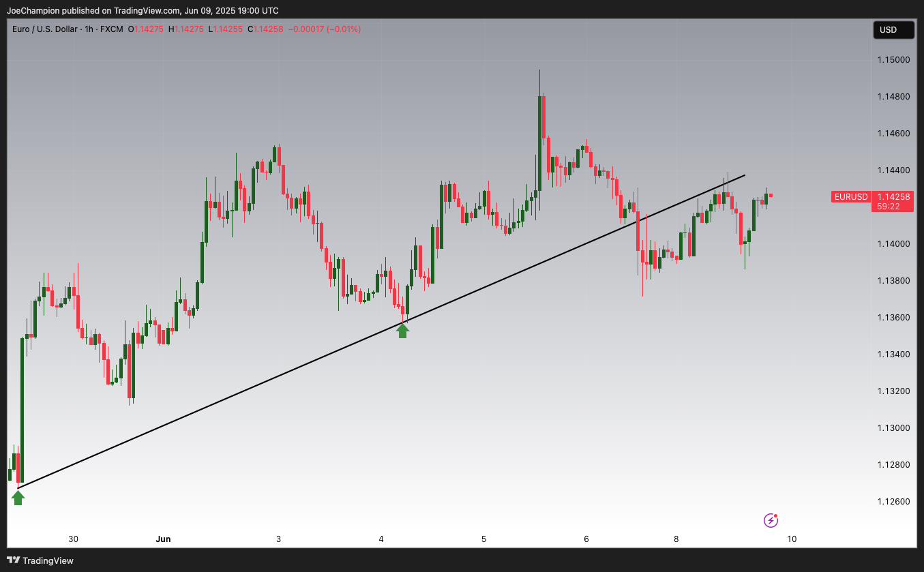
Task: Click the TradingView logo
Action: pyautogui.click(x=40, y=560)
